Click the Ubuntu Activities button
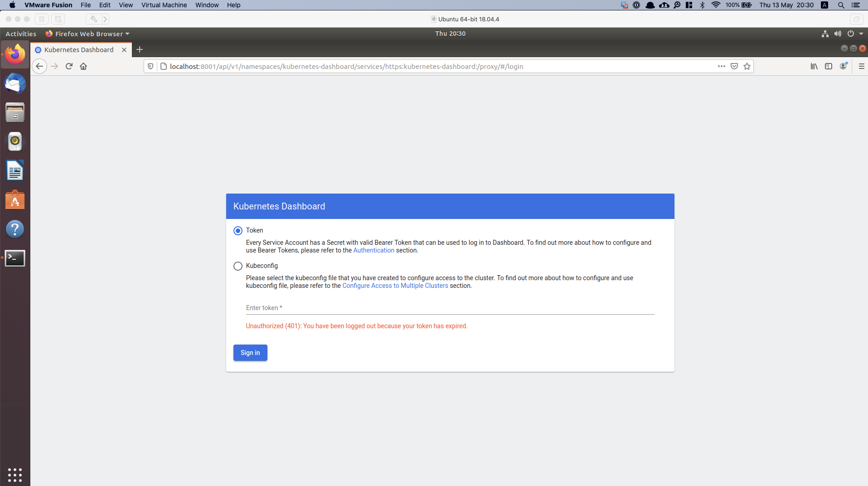 [21, 34]
